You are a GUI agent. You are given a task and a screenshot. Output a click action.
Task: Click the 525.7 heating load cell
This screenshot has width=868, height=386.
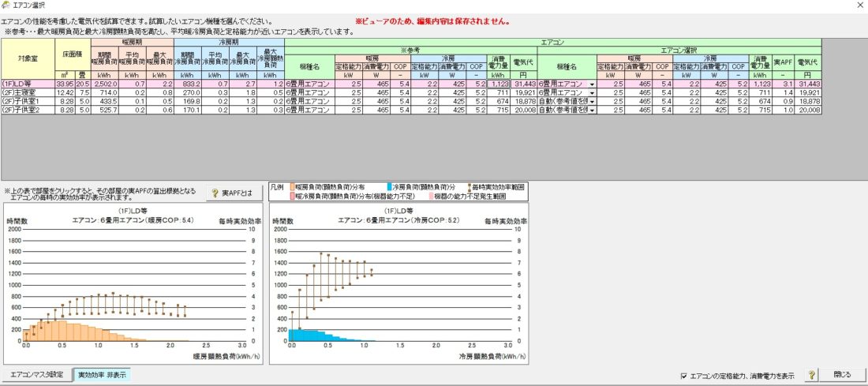tap(105, 111)
